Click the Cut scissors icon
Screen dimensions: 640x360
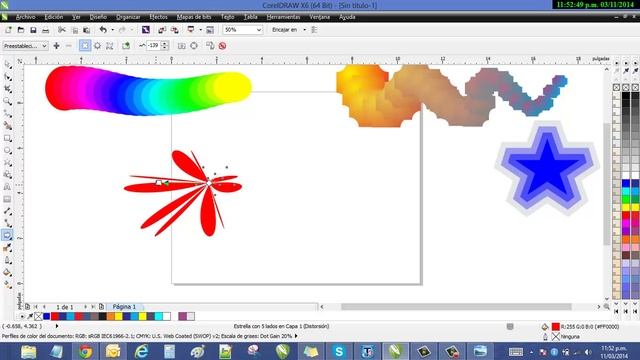tap(62, 30)
